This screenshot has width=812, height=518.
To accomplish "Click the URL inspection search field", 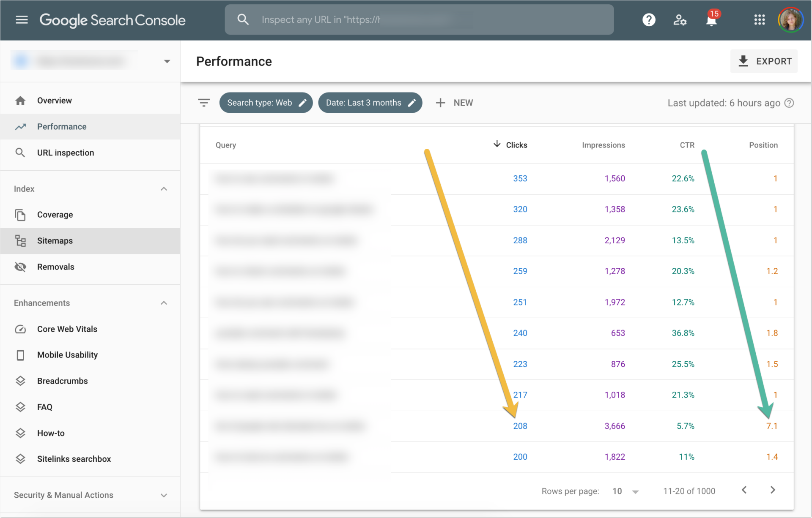I will [419, 19].
